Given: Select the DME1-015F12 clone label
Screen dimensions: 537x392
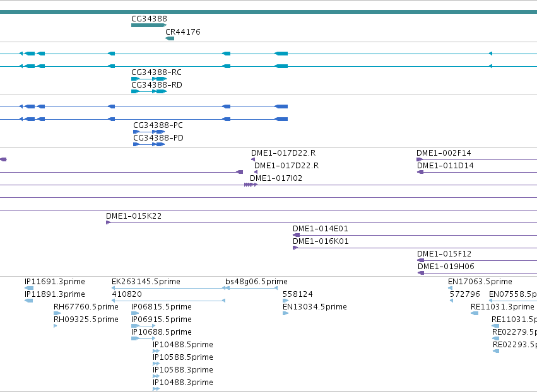Looking at the screenshot, I should (444, 254).
